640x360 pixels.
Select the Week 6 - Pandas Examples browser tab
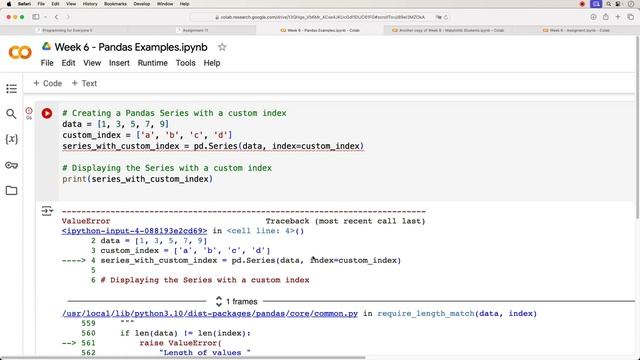[320, 30]
